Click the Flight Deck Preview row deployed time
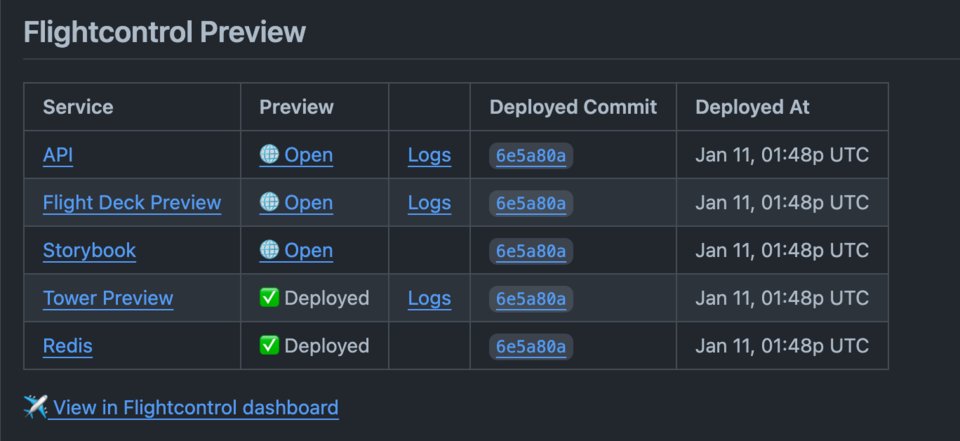Image resolution: width=960 pixels, height=441 pixels. pos(782,203)
